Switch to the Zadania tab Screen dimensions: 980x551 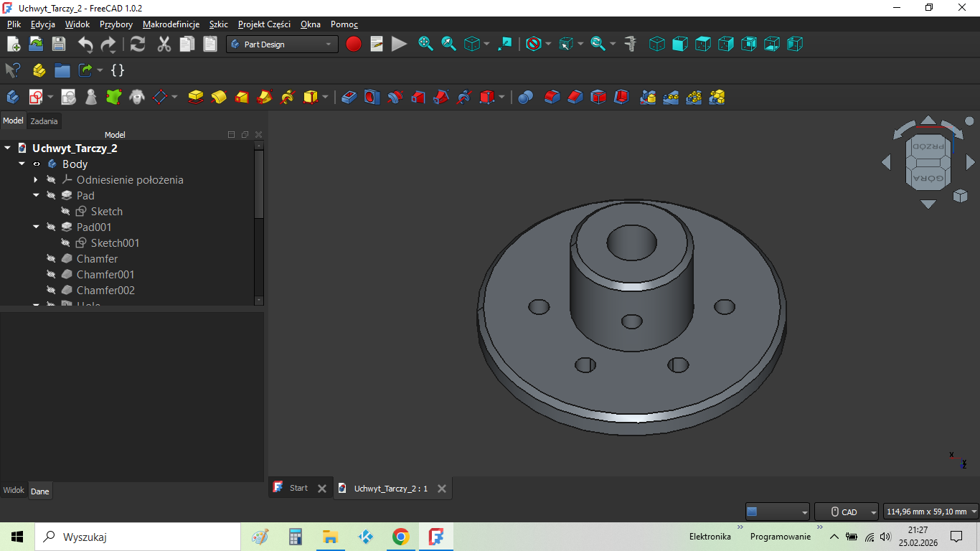pos(44,121)
